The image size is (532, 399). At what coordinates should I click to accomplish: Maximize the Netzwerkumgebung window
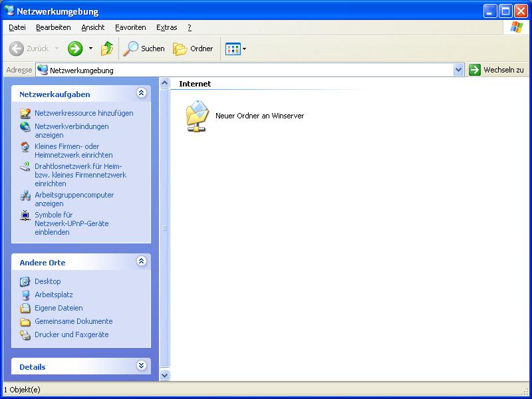(x=505, y=11)
